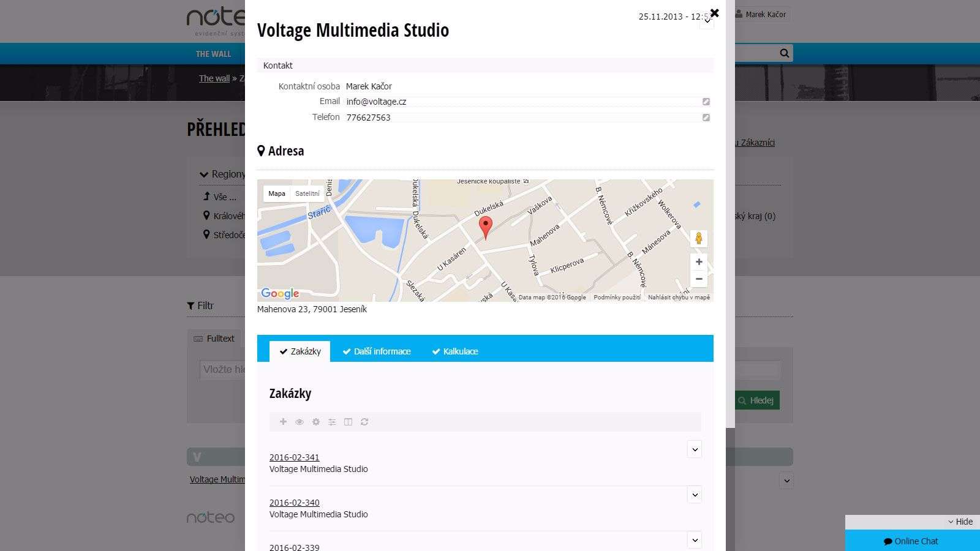
Task: Open the Kalkulace tab
Action: coord(455,351)
